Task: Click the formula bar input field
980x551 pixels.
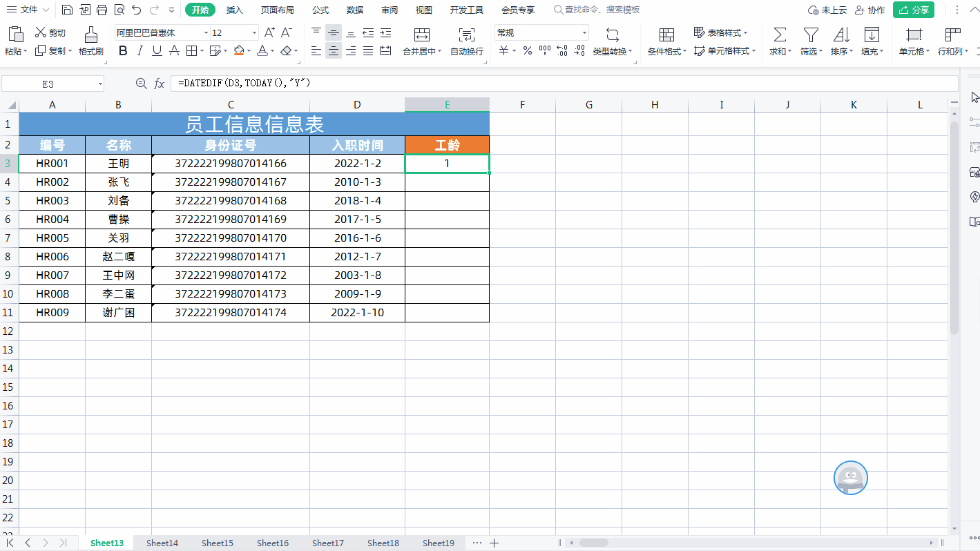Action: [x=553, y=83]
